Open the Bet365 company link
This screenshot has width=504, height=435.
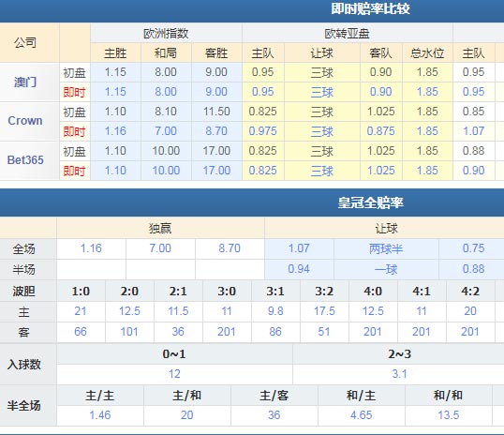(x=25, y=160)
